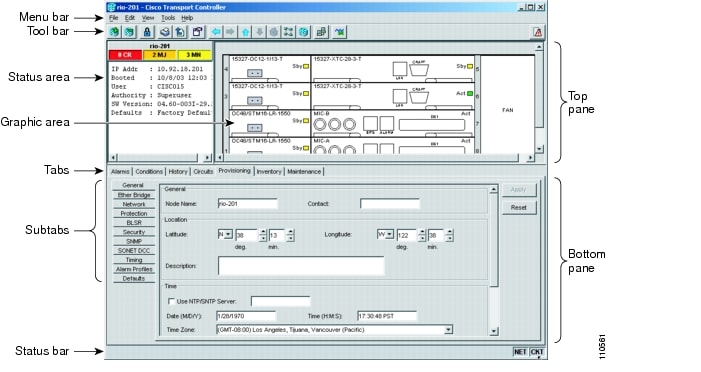The width and height of the screenshot is (701, 372).
Task: Switch to the Maintenance tab
Action: click(304, 172)
